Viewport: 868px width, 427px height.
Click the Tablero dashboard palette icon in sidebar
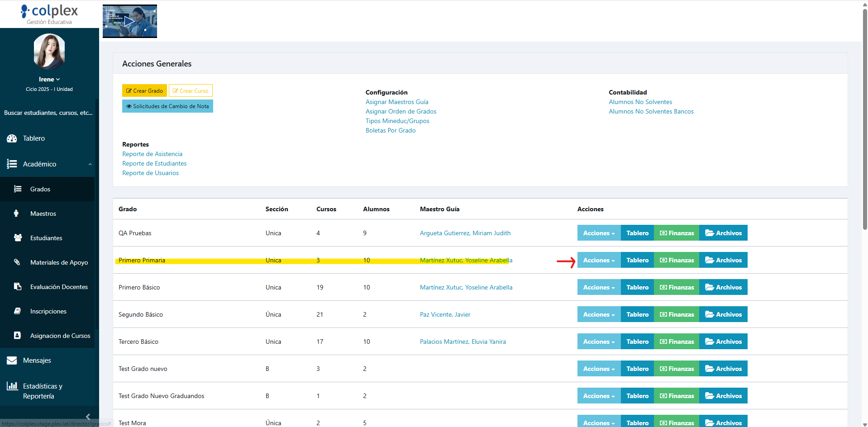point(12,138)
